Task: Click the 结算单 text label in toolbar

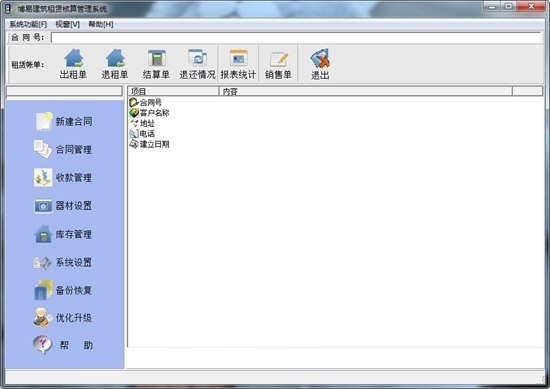Action: click(156, 74)
